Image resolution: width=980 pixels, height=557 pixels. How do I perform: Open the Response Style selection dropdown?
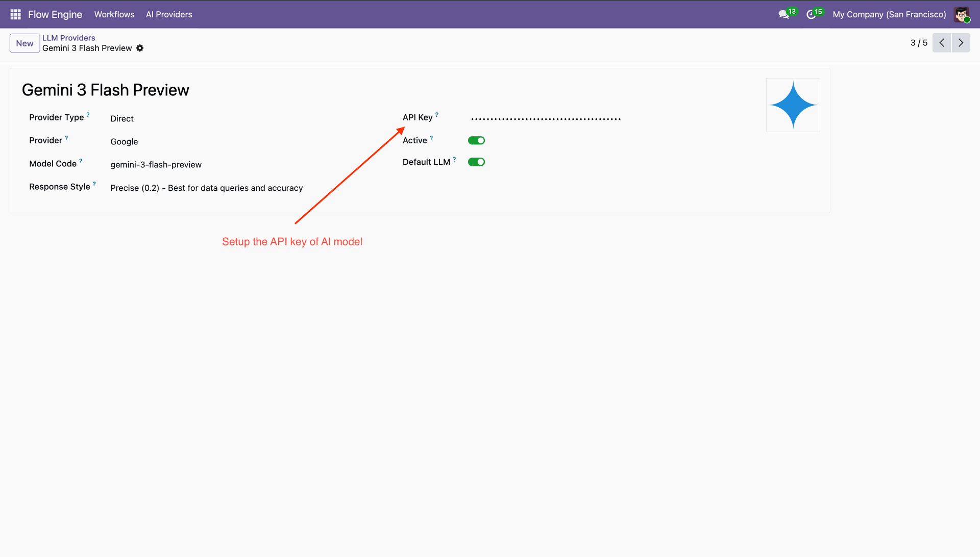point(206,188)
